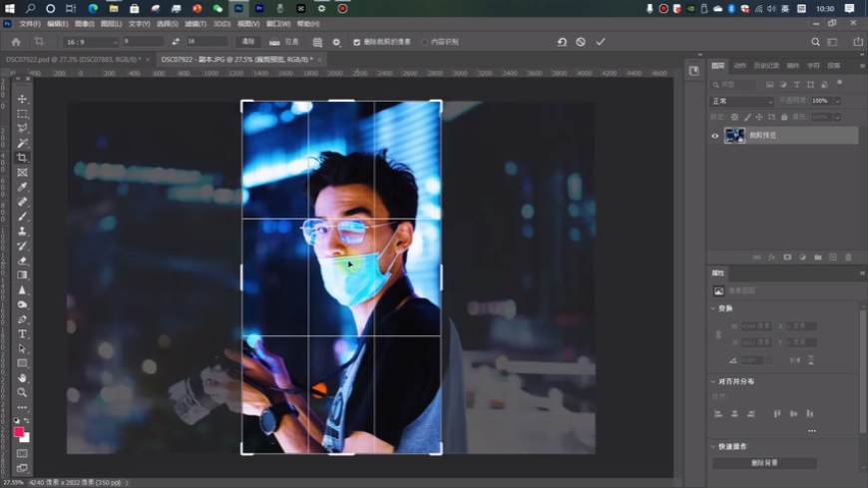Select the Brush tool
The height and width of the screenshot is (488, 868).
pyautogui.click(x=22, y=217)
